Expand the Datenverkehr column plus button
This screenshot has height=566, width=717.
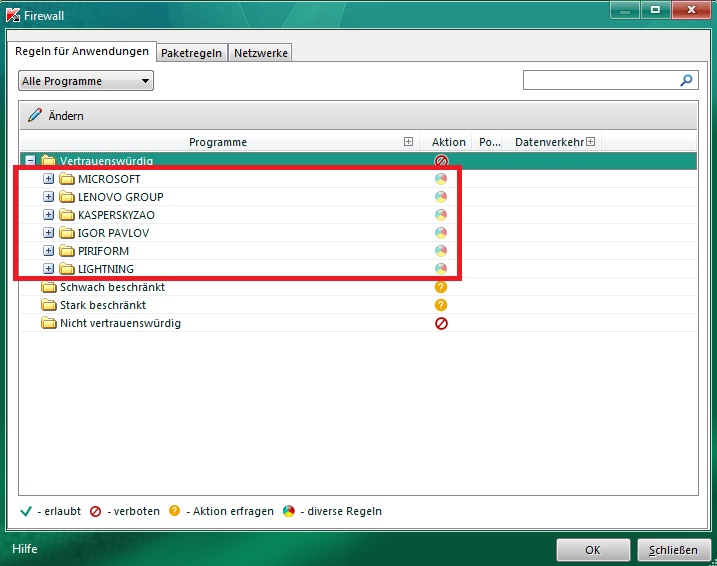(590, 142)
